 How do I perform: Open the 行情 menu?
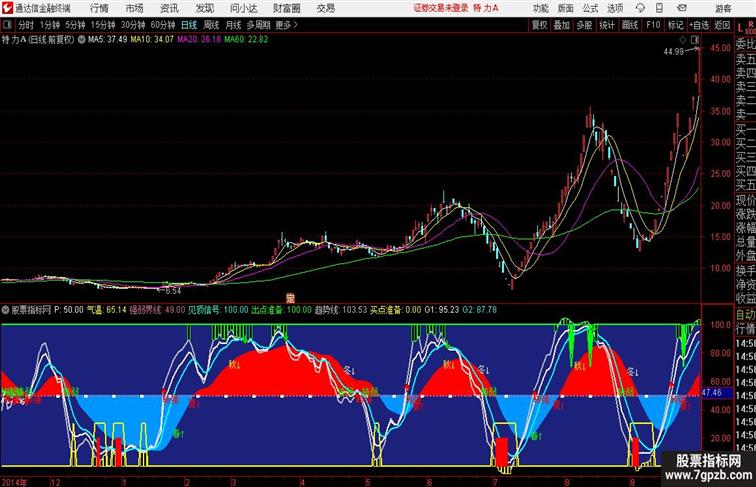pyautogui.click(x=99, y=8)
